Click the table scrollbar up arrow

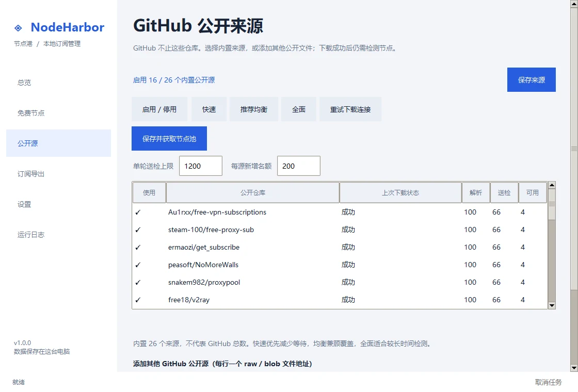pyautogui.click(x=552, y=185)
